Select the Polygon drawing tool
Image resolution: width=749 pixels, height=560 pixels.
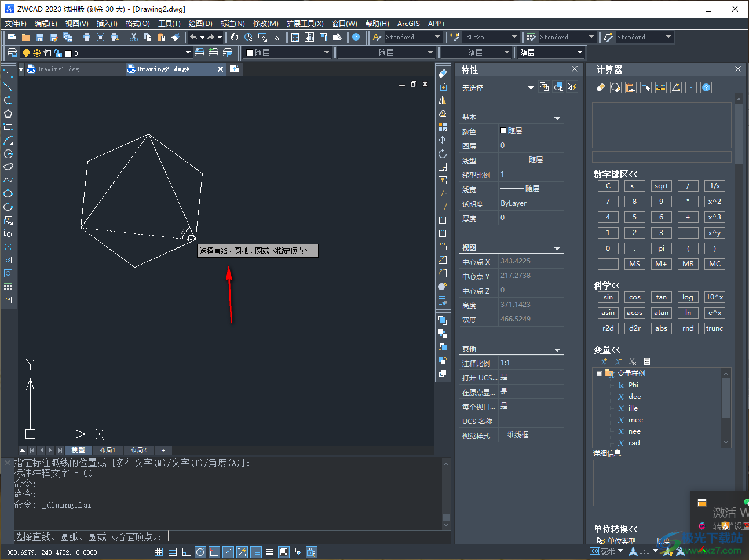click(x=8, y=114)
